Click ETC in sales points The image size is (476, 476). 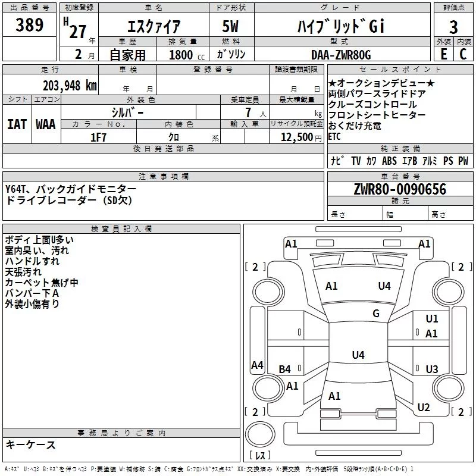(334, 137)
